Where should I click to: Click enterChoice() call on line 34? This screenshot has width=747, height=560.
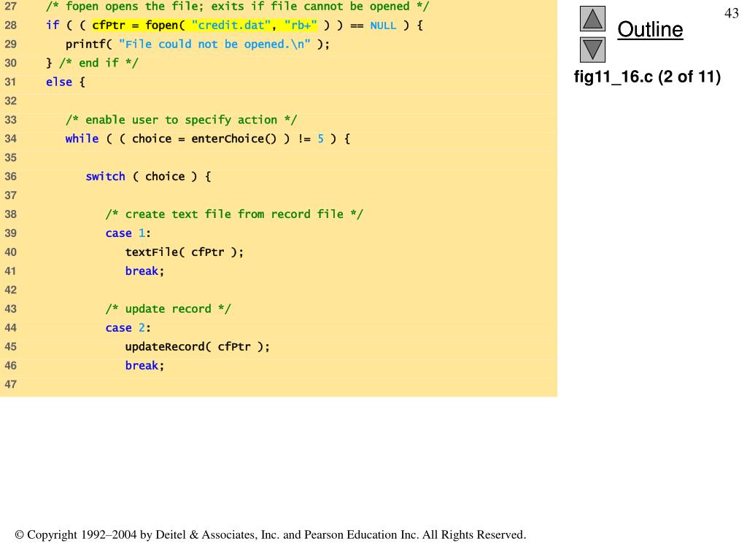click(234, 139)
